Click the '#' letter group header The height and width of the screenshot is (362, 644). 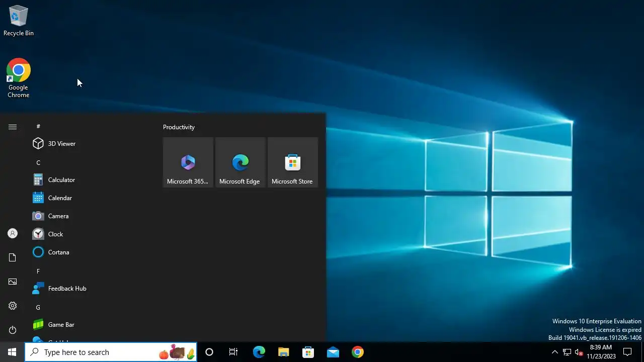pyautogui.click(x=38, y=126)
